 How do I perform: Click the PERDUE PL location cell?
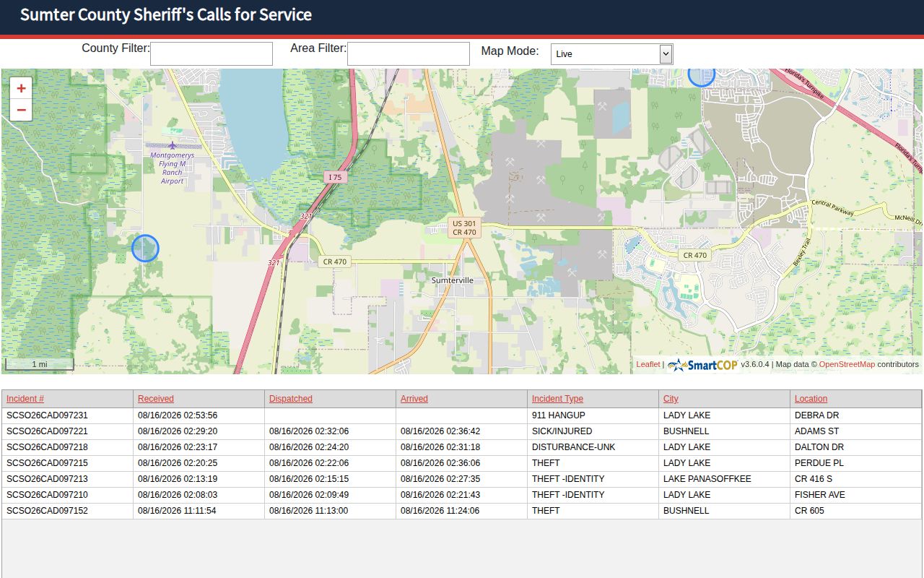pyautogui.click(x=856, y=463)
